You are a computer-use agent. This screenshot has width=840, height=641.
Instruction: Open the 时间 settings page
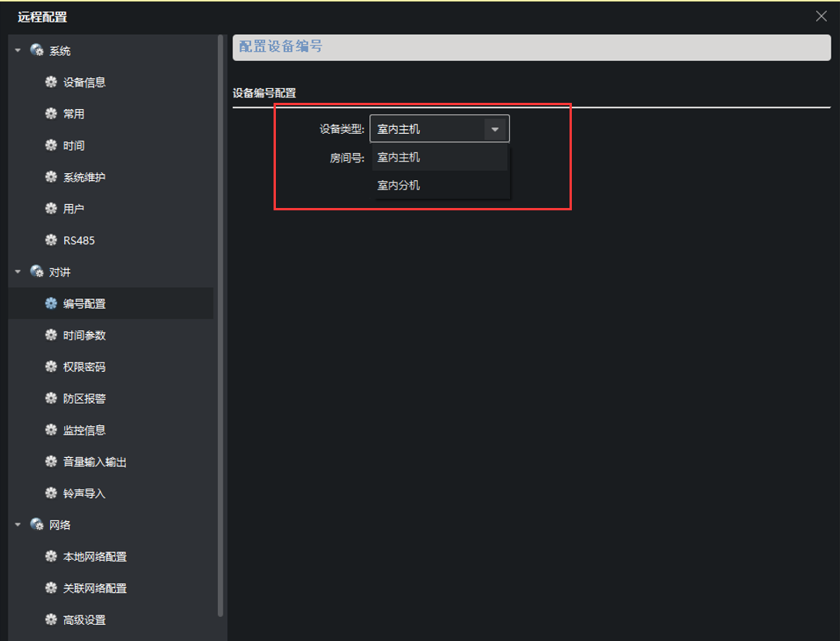tap(73, 145)
